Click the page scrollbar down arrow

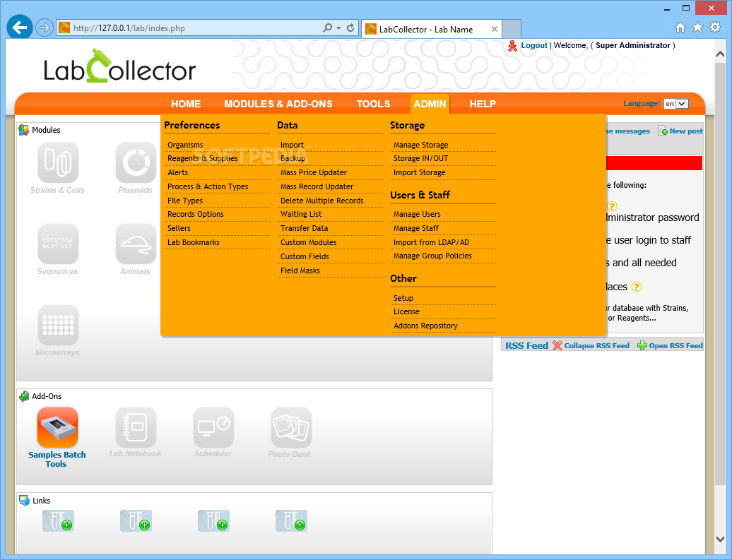click(720, 539)
